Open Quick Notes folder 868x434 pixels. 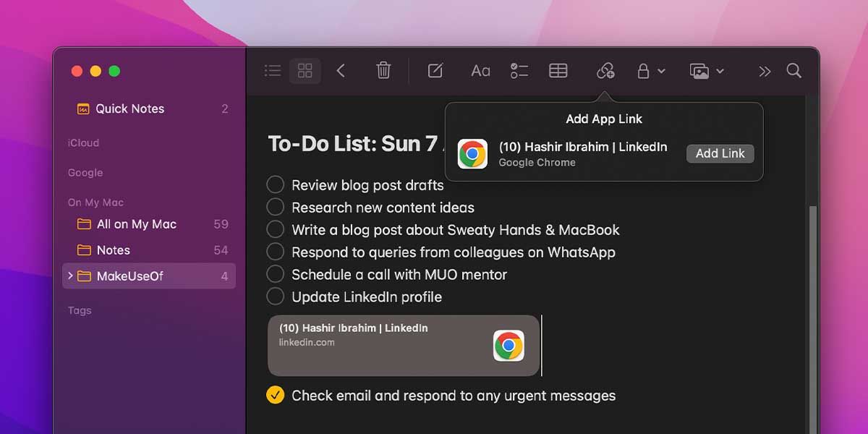[148, 109]
